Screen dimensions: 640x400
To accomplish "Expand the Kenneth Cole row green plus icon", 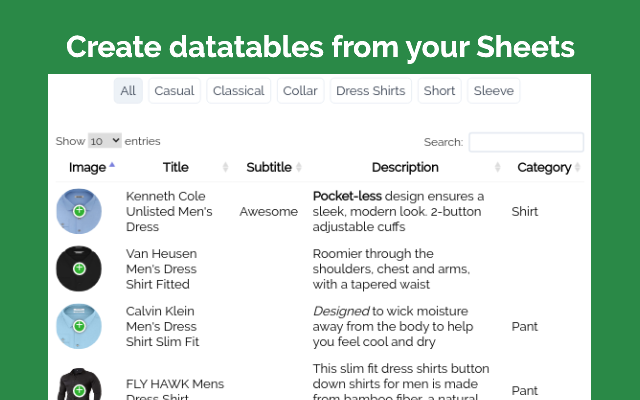I will pyautogui.click(x=79, y=212).
